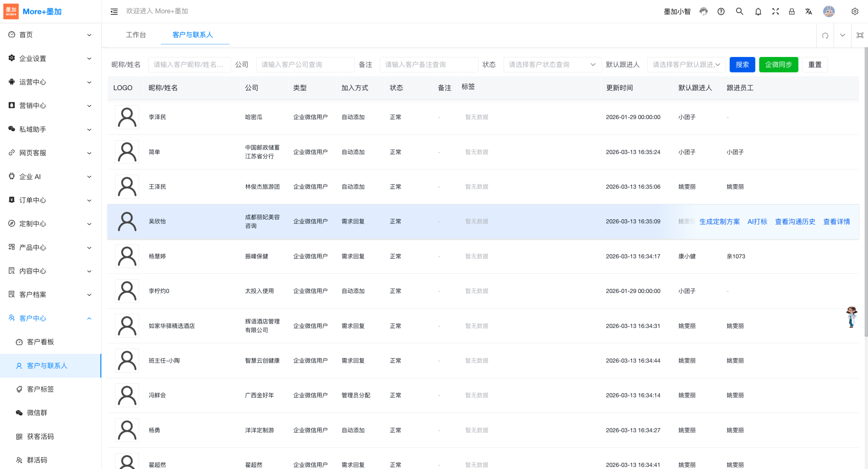Click the notification bell icon
This screenshot has height=469, width=868.
758,12
